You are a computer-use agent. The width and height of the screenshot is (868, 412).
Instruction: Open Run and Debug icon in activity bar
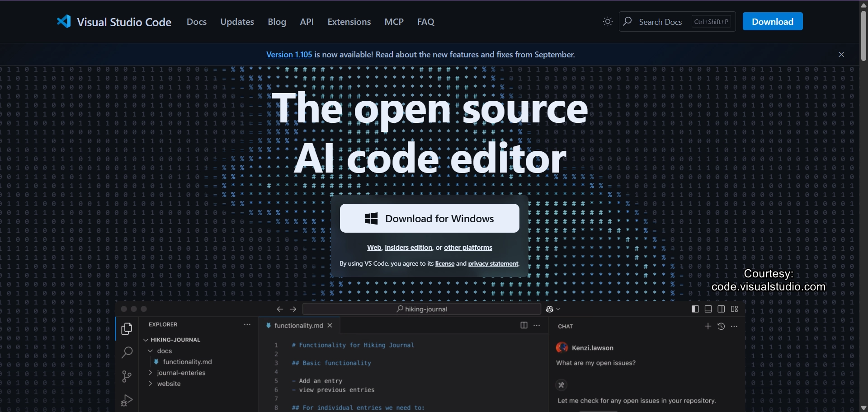(127, 400)
